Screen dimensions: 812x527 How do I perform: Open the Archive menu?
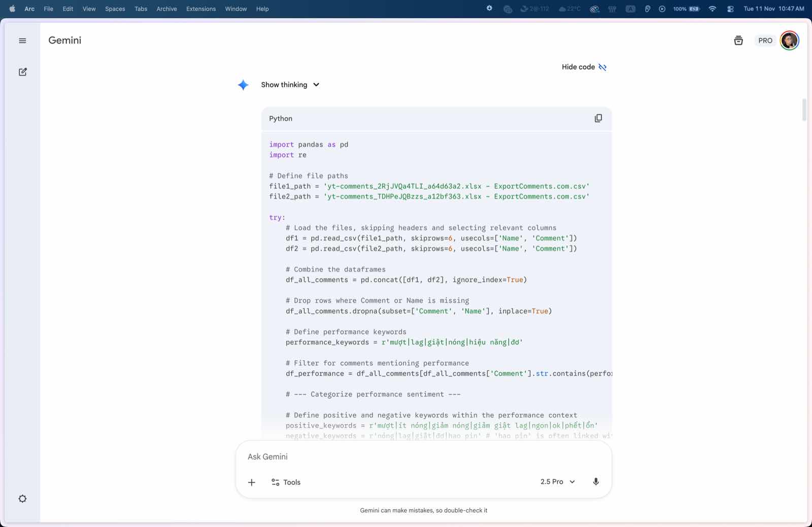click(166, 9)
